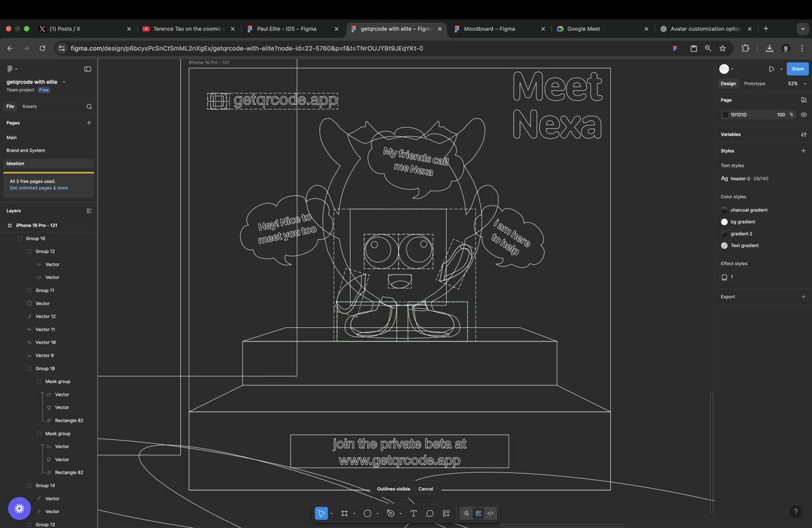Screen dimensions: 812x528
Task: Present prototype with play icon
Action: point(771,69)
